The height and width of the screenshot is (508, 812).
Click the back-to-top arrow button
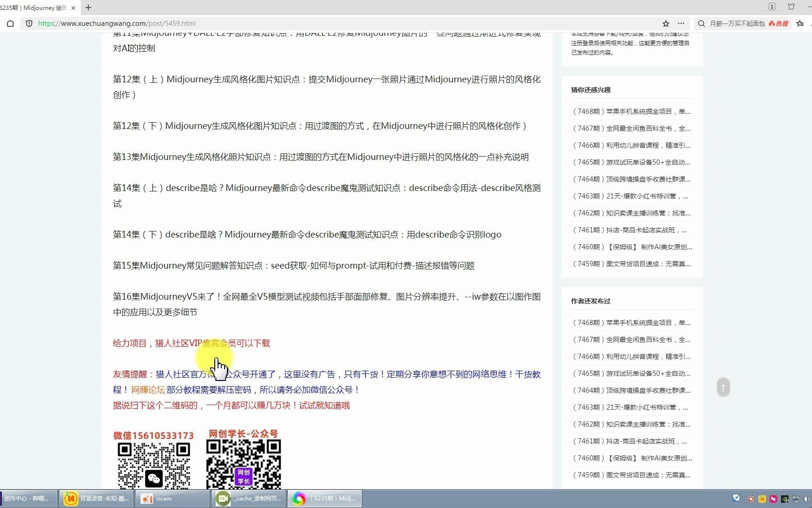723,388
